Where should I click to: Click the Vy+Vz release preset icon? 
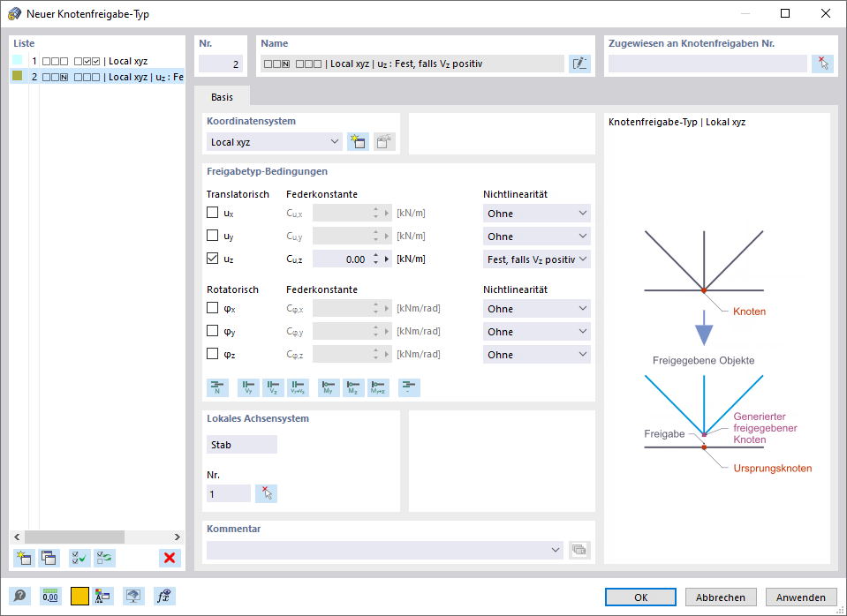pyautogui.click(x=299, y=387)
